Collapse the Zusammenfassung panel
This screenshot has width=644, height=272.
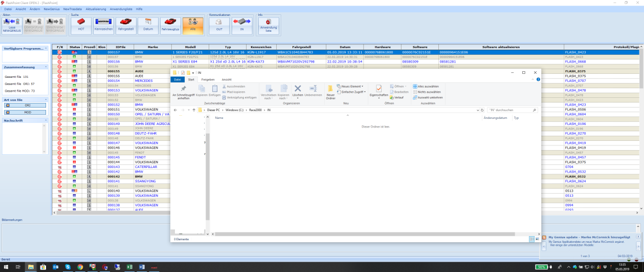(46, 67)
